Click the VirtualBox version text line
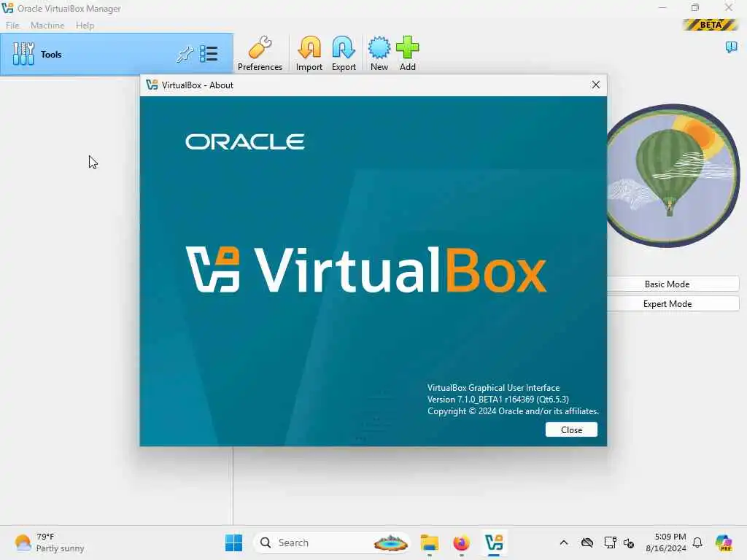This screenshot has height=560, width=747. 498,399
